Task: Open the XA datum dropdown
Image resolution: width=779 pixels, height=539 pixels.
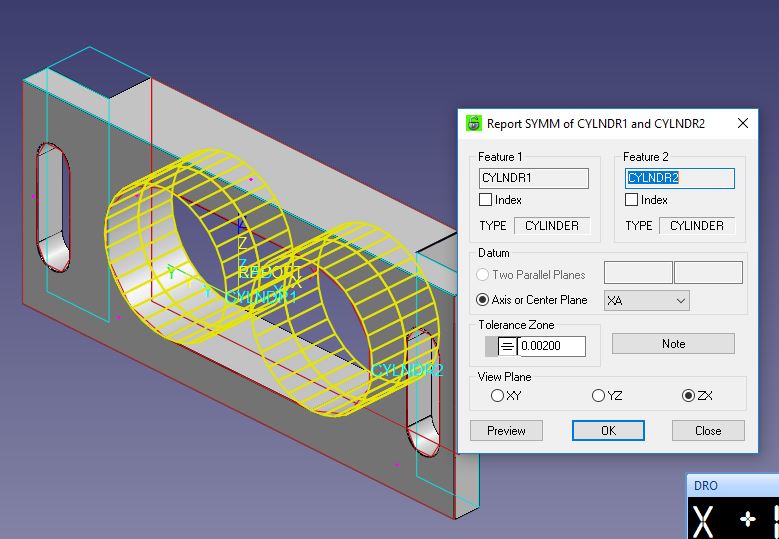Action: (646, 300)
